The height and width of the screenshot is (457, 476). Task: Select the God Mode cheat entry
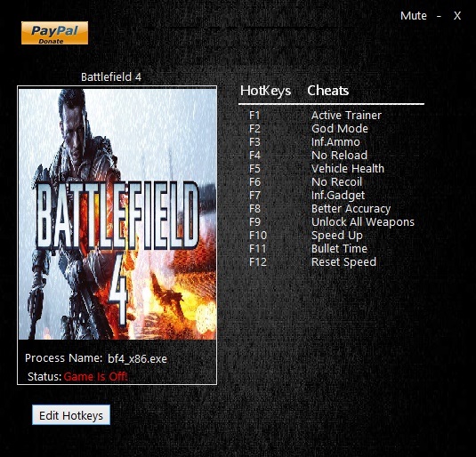340,129
